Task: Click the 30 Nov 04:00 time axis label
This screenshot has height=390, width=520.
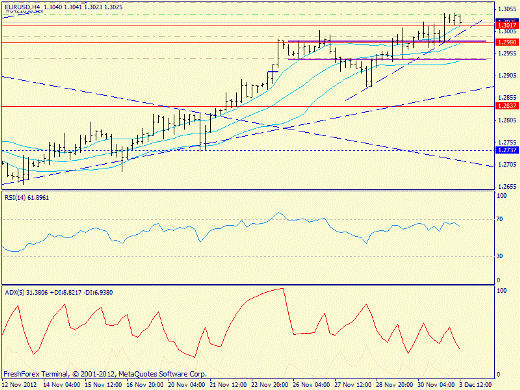Action: (436, 384)
